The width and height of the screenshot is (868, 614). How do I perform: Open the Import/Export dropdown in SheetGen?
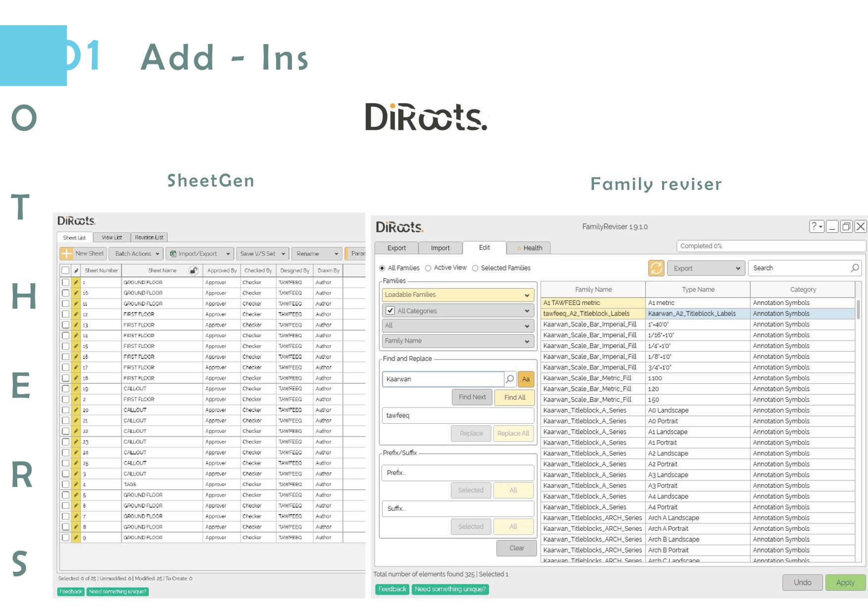199,254
